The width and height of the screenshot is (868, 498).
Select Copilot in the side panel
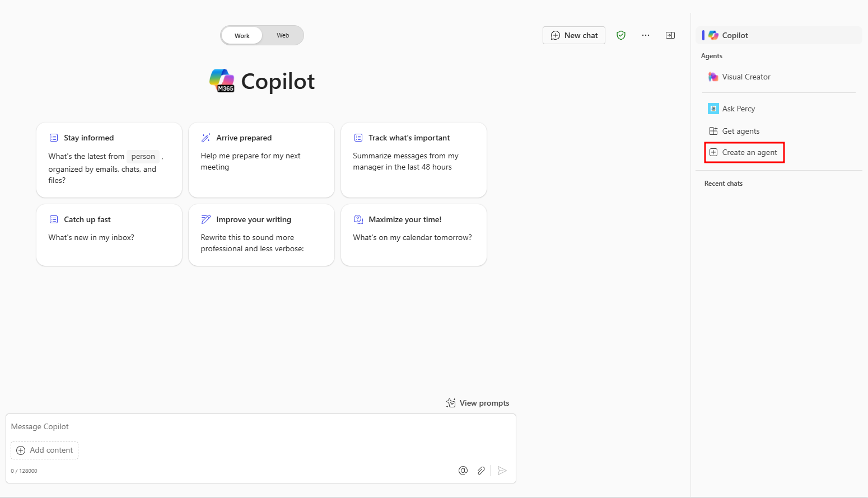tap(779, 35)
